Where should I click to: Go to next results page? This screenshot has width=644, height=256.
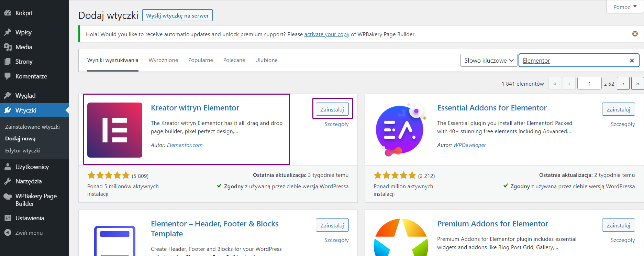623,84
